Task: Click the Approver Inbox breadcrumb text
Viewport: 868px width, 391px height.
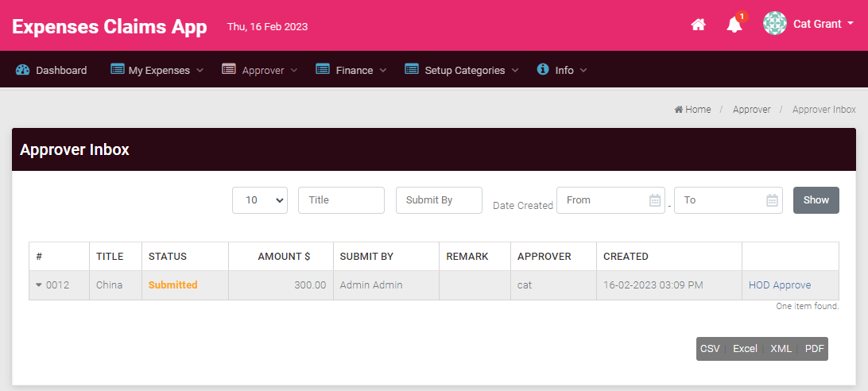Action: [x=824, y=110]
